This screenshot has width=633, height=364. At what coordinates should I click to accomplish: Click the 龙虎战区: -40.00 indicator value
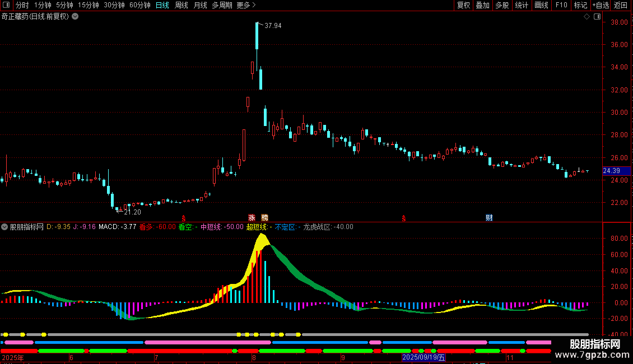(328, 227)
